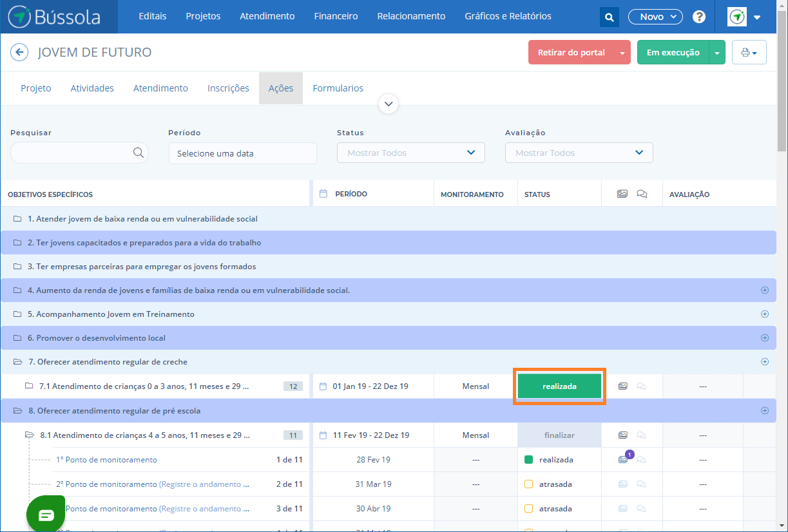788x532 pixels.
Task: Click the comments icon in table header
Action: 642,194
